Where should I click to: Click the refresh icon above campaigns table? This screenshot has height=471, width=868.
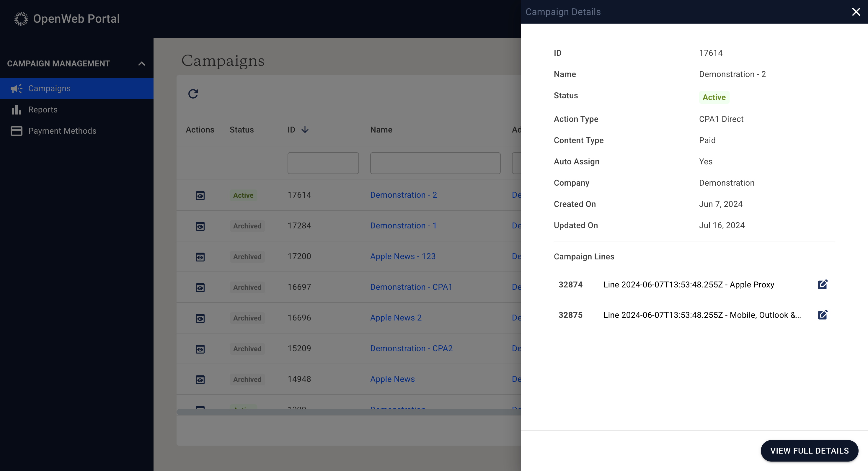pos(193,94)
